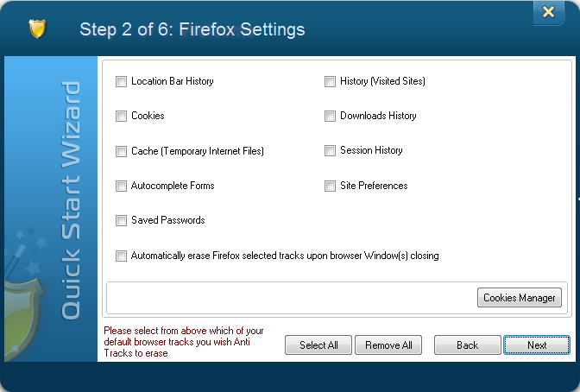
Task: Close the wizard with the X button
Action: point(549,12)
